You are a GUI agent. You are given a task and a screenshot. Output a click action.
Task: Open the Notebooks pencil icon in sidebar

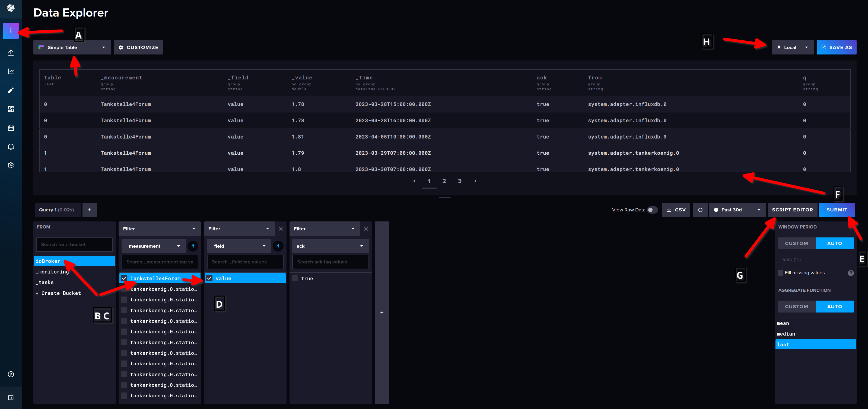(11, 90)
